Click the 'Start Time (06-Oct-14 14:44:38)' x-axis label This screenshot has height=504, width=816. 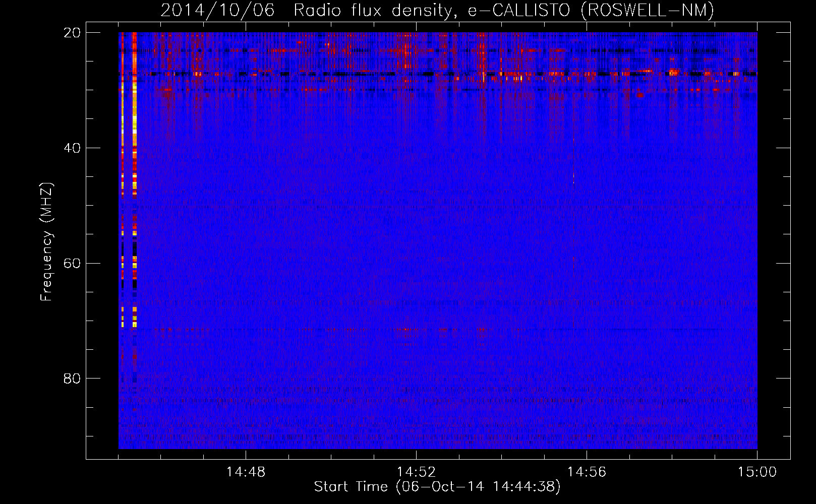pos(437,487)
